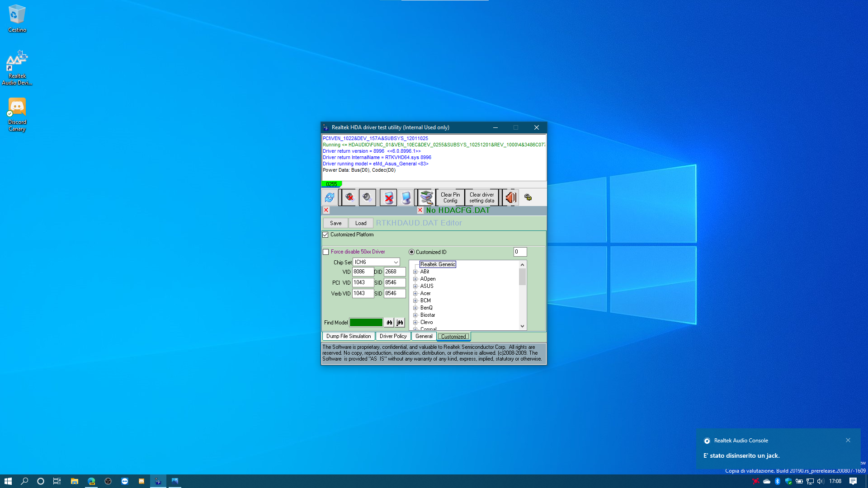Viewport: 868px width, 488px height.
Task: Click the Windows Security shield tray icon
Action: coord(788,481)
